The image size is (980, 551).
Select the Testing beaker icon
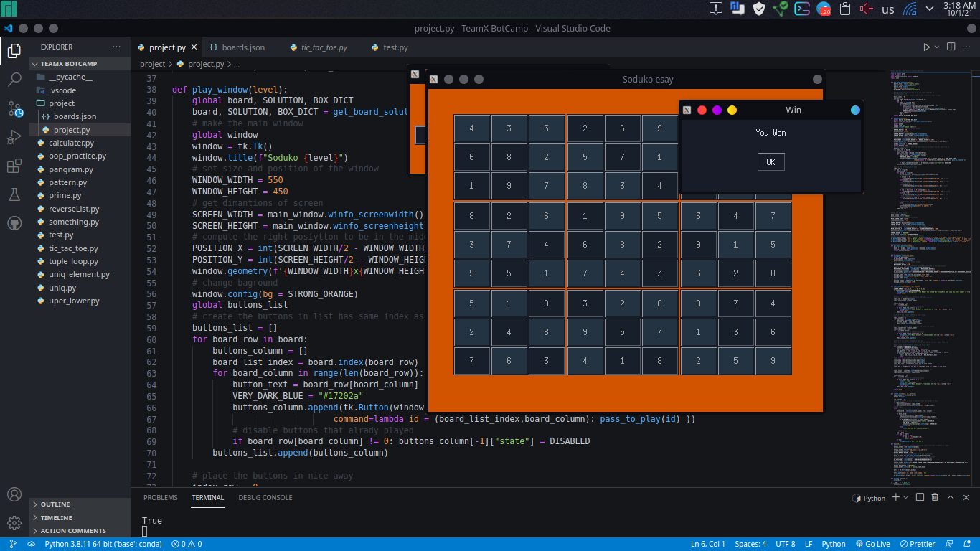[14, 194]
